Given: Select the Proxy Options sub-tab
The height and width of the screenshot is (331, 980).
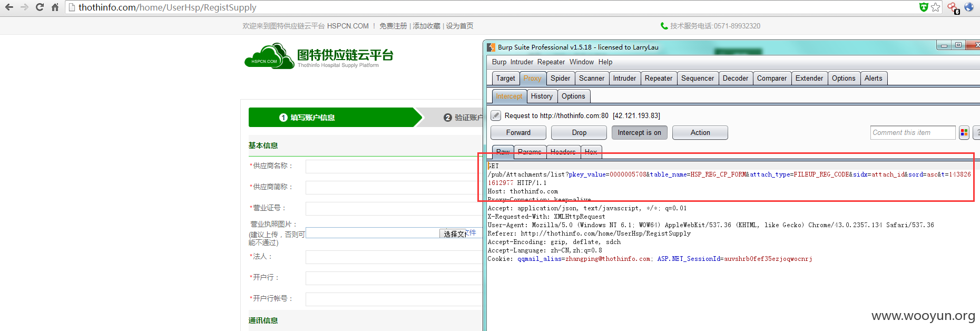Looking at the screenshot, I should coord(573,96).
